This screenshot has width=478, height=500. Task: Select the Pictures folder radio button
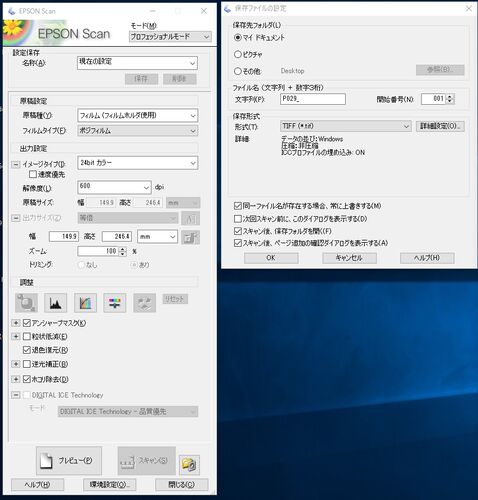click(238, 54)
